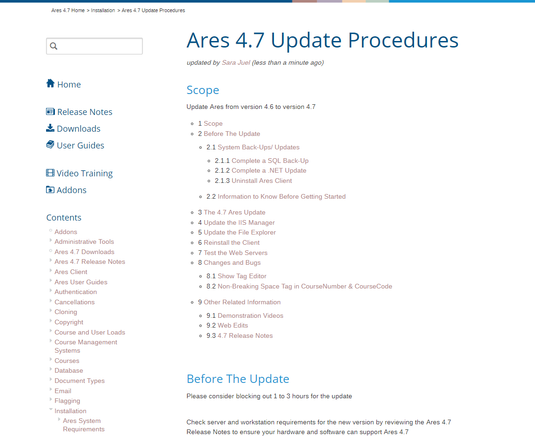Expand Ares User Guides tree node
This screenshot has width=535, height=436.
point(50,281)
